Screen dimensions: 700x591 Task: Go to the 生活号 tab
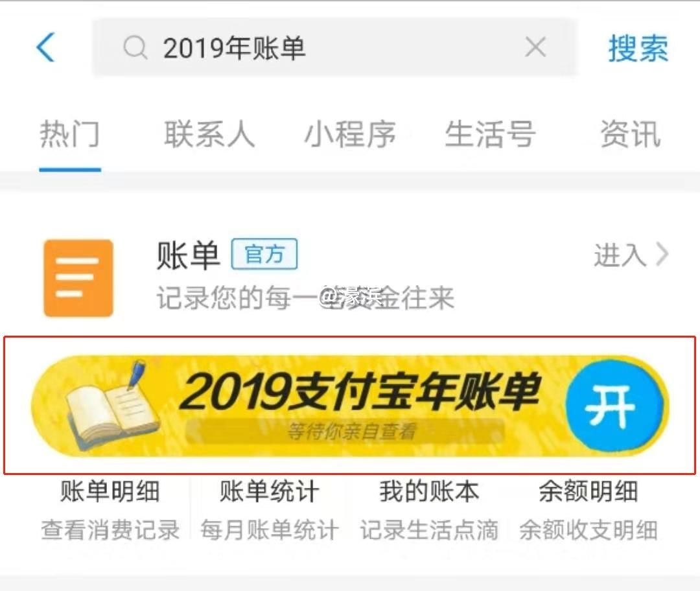(x=490, y=134)
